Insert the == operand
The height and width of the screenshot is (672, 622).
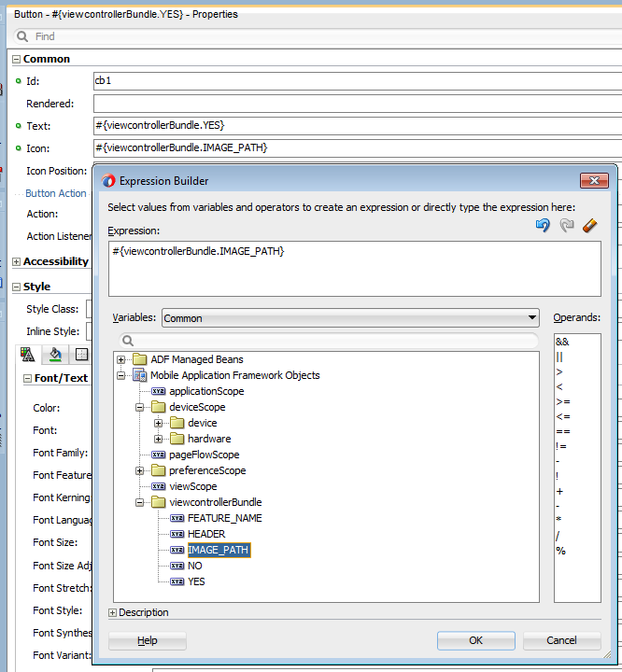(x=563, y=431)
